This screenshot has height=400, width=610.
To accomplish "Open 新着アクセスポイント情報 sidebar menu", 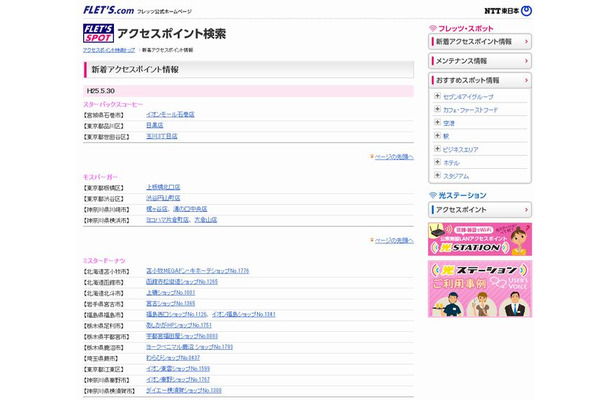I will (480, 42).
